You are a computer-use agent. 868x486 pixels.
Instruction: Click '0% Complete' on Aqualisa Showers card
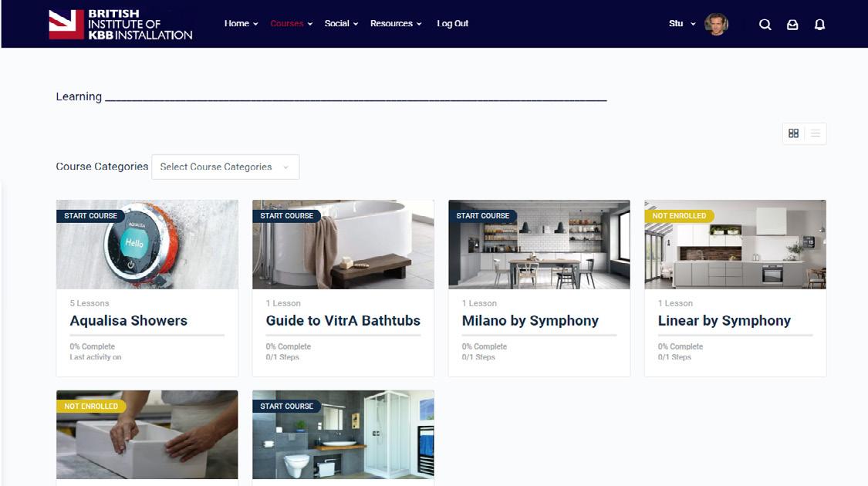[x=93, y=346]
